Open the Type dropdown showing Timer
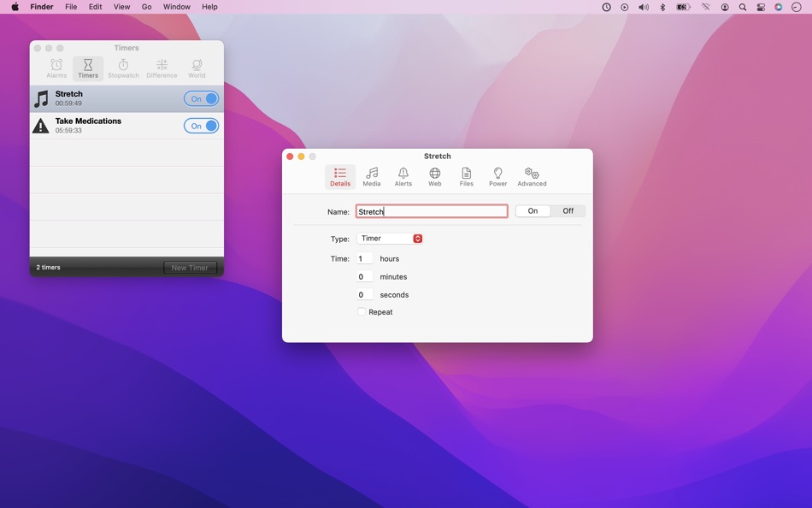 (x=390, y=239)
